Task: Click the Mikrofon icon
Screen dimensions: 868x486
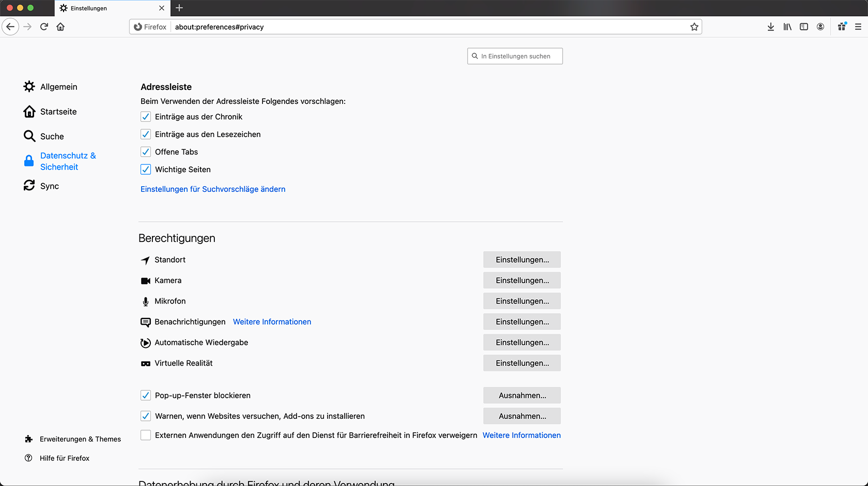Action: coord(146,301)
